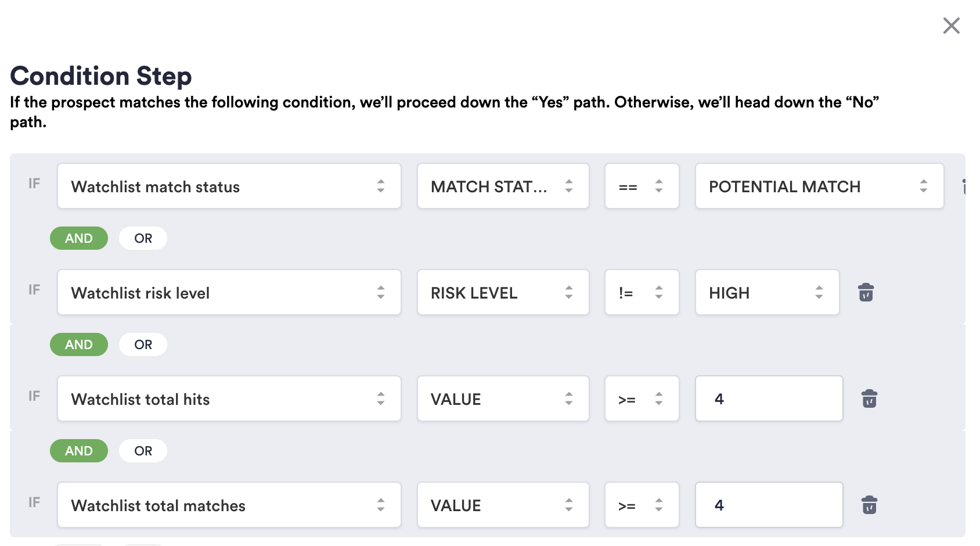
Task: Click the chevron on the HIGH value selector
Action: tap(819, 293)
